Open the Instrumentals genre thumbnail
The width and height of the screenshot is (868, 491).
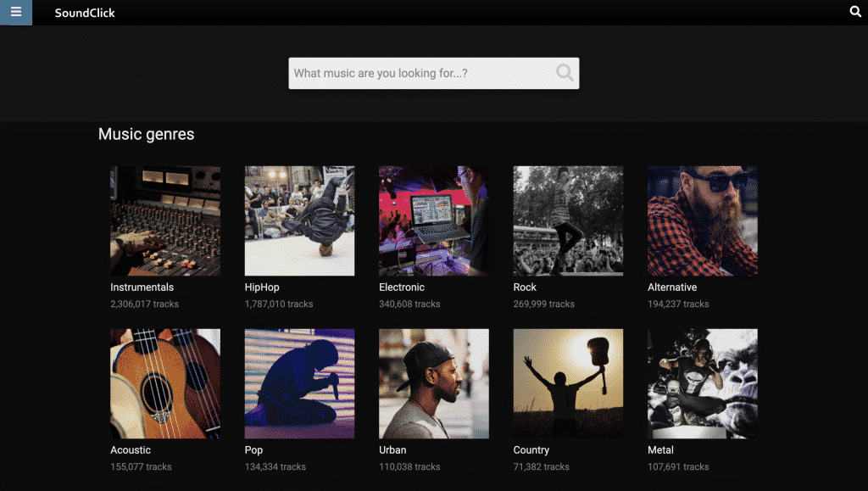[165, 220]
